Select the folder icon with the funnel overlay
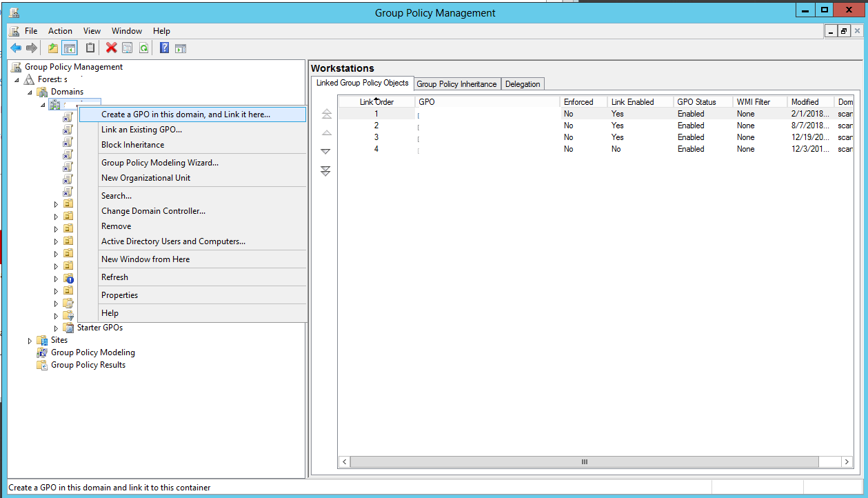Screen dimensions: 868x498 point(68,315)
